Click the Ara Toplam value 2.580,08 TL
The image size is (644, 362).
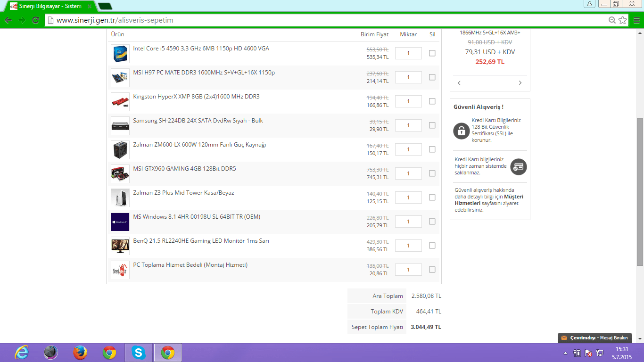(x=426, y=296)
